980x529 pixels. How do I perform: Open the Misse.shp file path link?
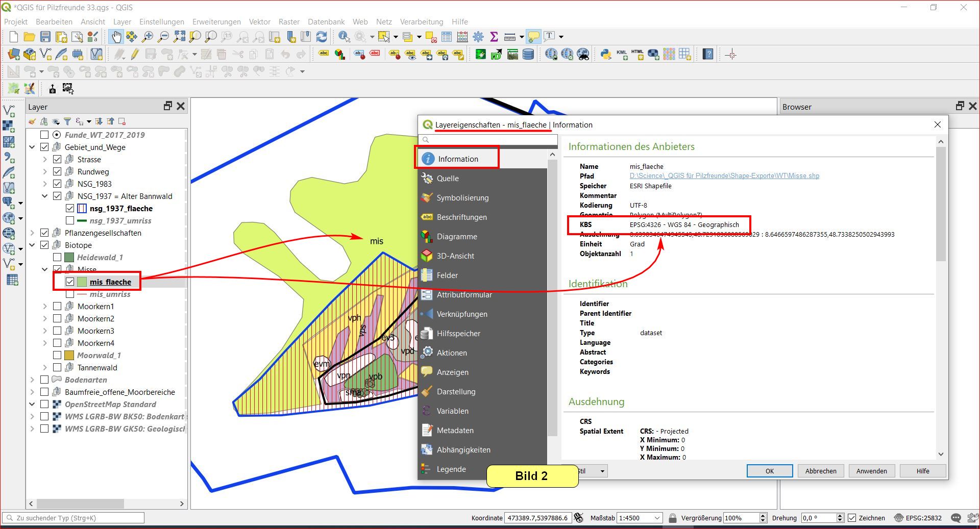[724, 176]
